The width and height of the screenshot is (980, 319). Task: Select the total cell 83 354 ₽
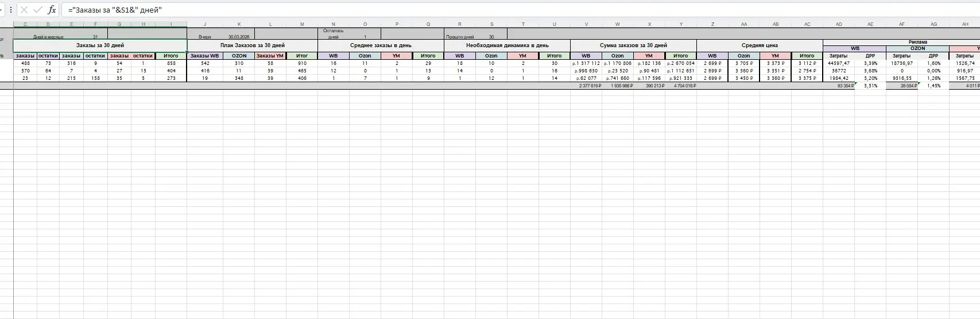point(839,86)
